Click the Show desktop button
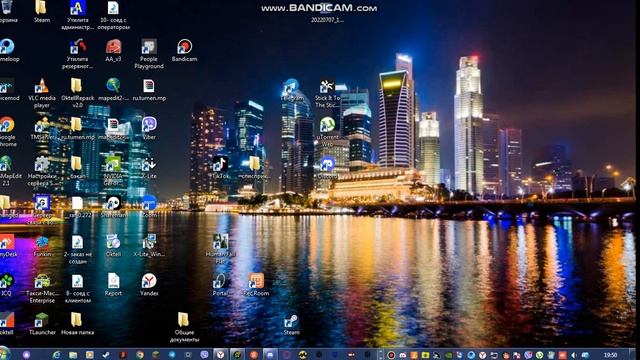The image size is (640, 360). [633, 354]
